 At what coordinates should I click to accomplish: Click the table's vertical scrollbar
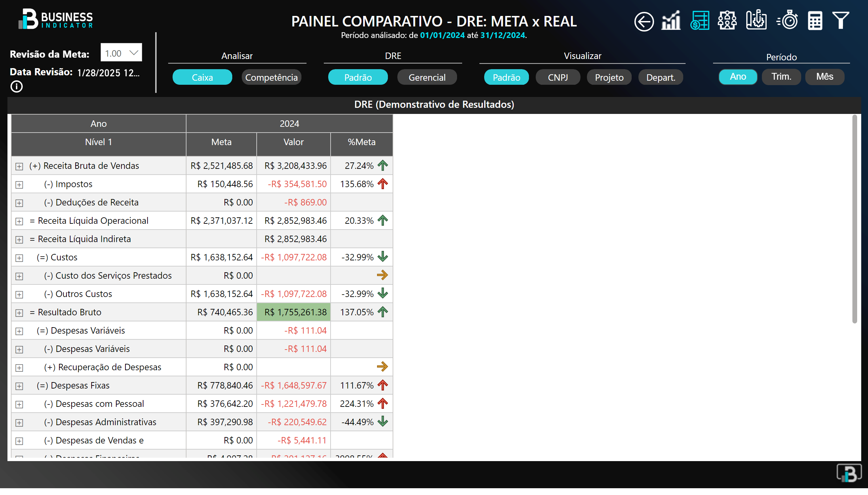[x=854, y=219]
